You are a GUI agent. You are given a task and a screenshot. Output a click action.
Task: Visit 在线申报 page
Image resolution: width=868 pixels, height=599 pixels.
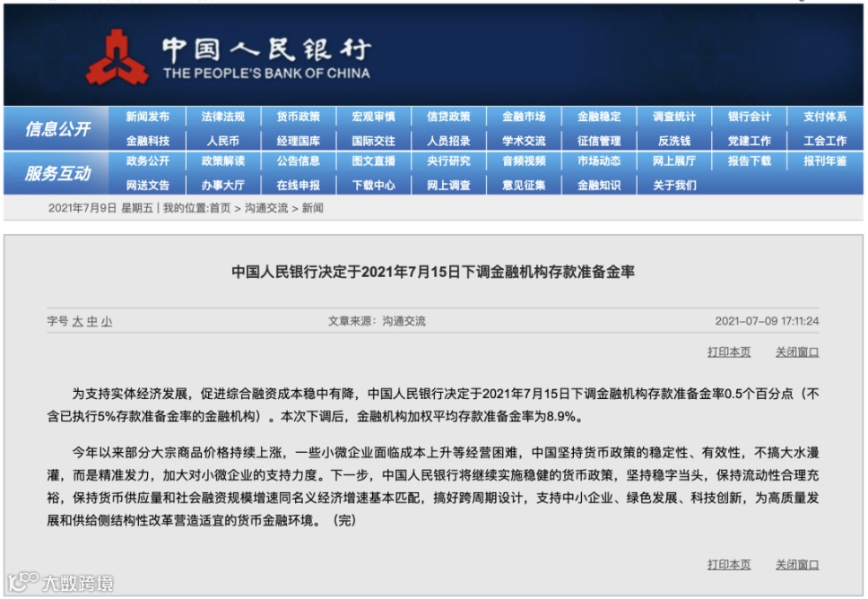click(x=299, y=185)
